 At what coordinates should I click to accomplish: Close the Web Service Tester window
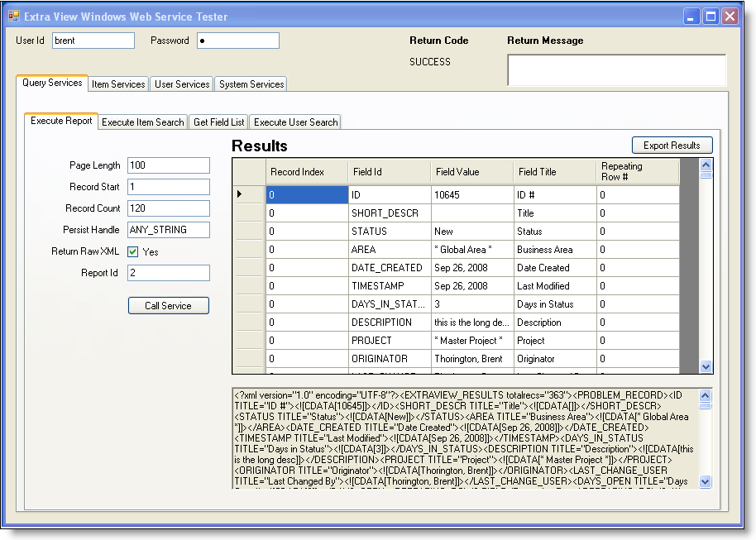730,17
